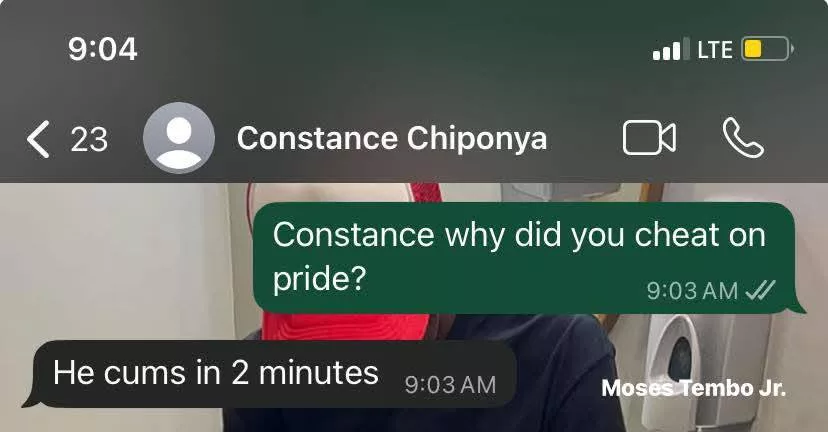Go back using the left chevron
828x432 pixels.
click(x=39, y=139)
